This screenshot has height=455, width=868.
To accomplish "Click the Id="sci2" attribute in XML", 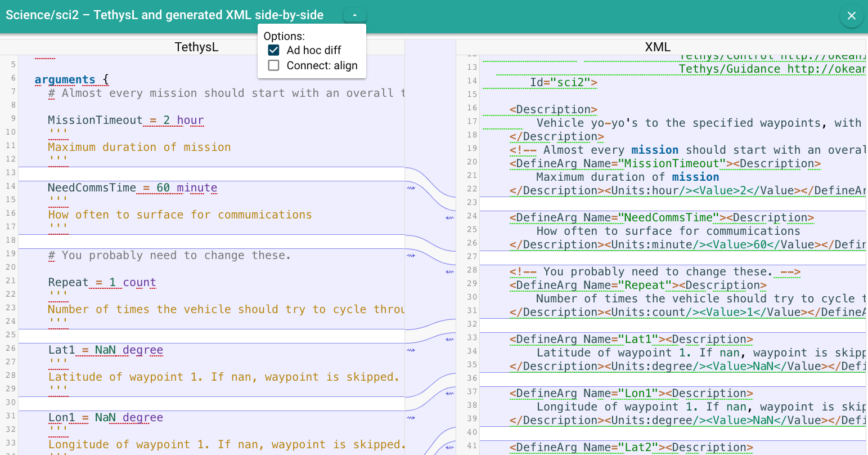I will (x=563, y=82).
